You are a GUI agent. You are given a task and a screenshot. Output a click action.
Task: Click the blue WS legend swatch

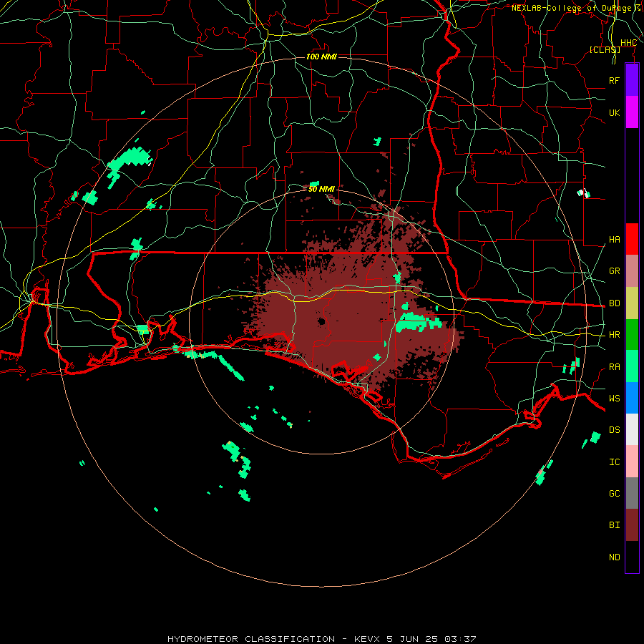[x=632, y=398]
